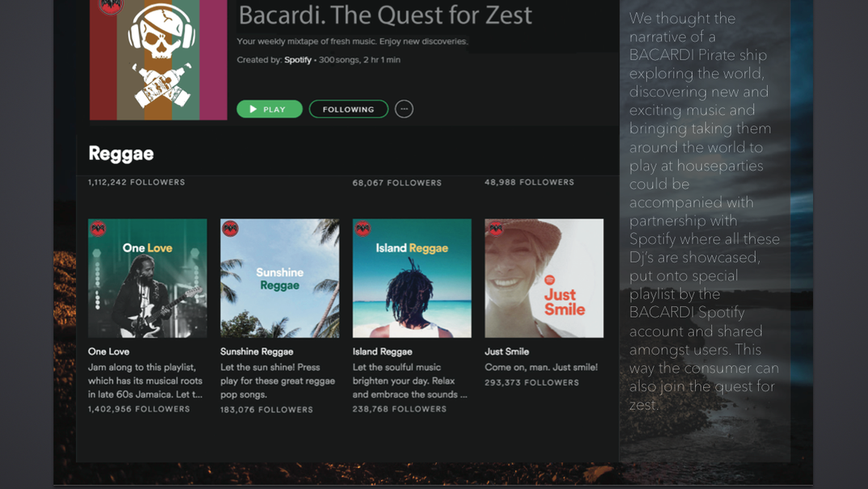Viewport: 868px width, 489px height.
Task: Select the Reggae genre heading
Action: pos(121,154)
